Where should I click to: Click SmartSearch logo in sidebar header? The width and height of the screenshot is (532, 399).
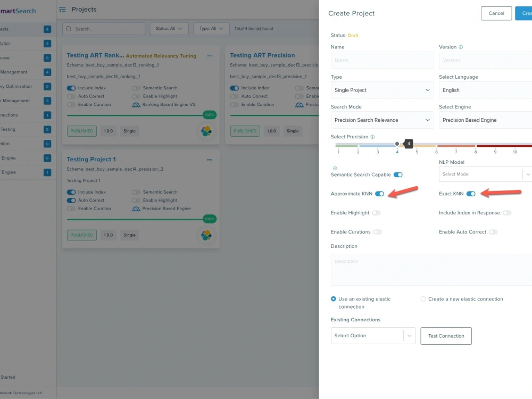tap(18, 11)
